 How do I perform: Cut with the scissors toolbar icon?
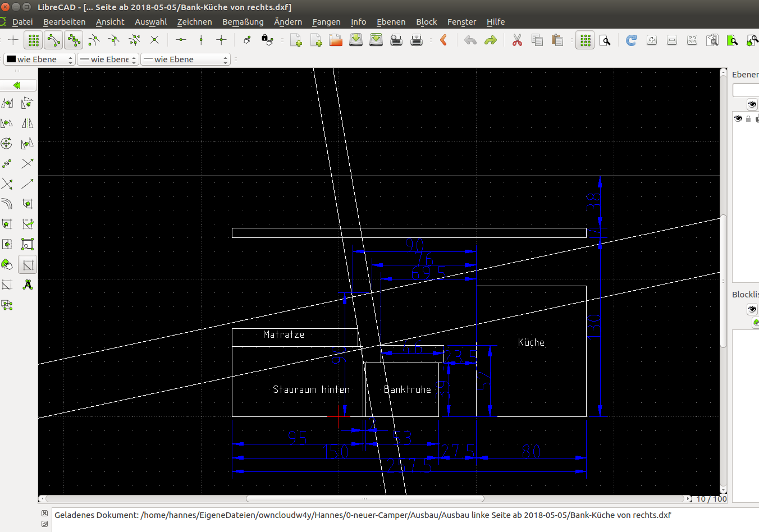[x=516, y=40]
